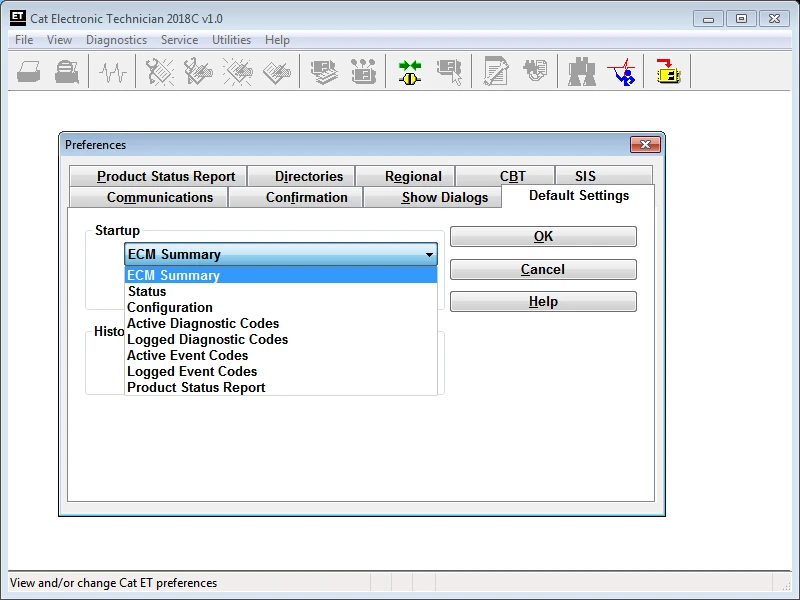
Task: Close the Preferences dialog
Action: (x=645, y=144)
